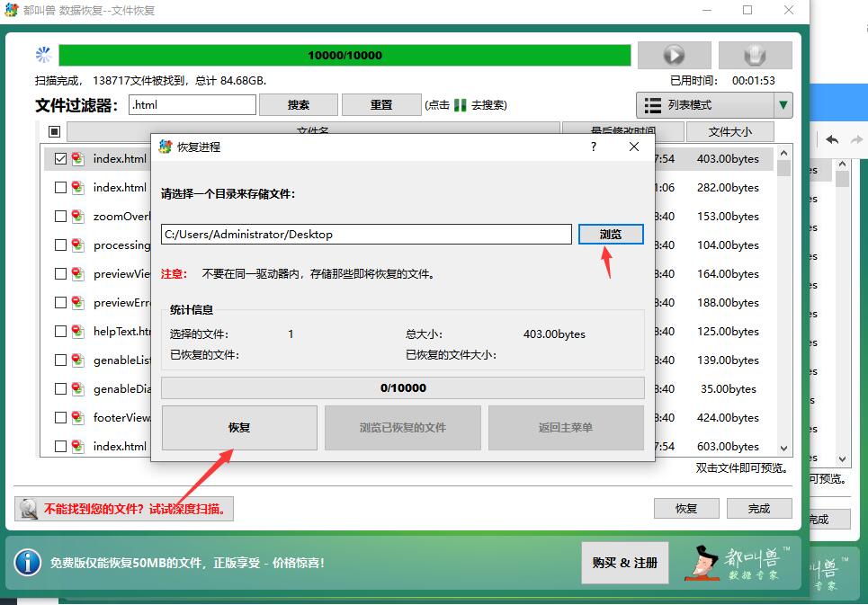Check the processing file checkbox
The width and height of the screenshot is (868, 605).
click(60, 245)
